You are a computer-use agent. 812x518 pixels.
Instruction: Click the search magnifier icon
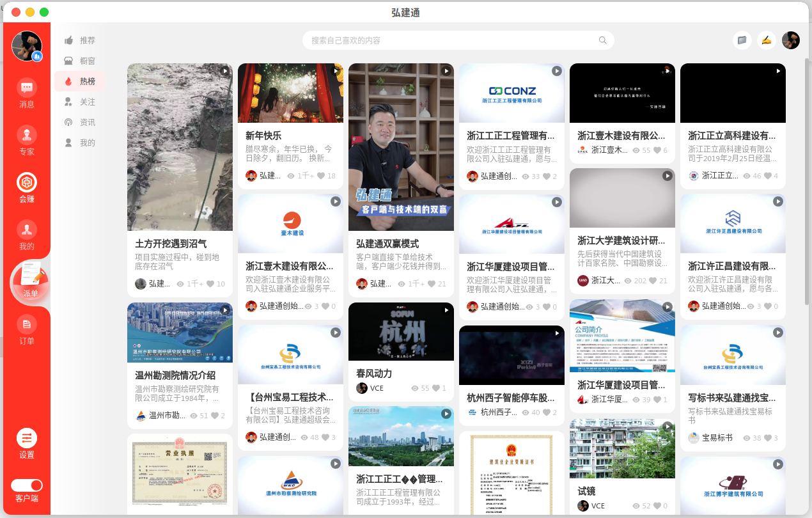[602, 40]
